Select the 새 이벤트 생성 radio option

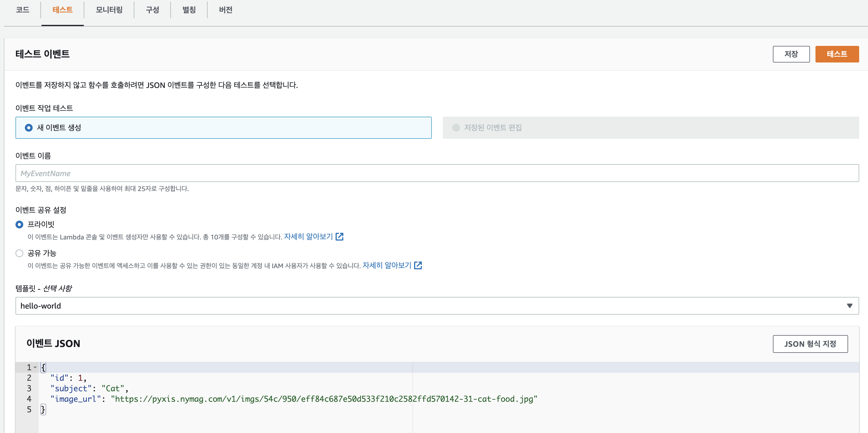[x=29, y=128]
